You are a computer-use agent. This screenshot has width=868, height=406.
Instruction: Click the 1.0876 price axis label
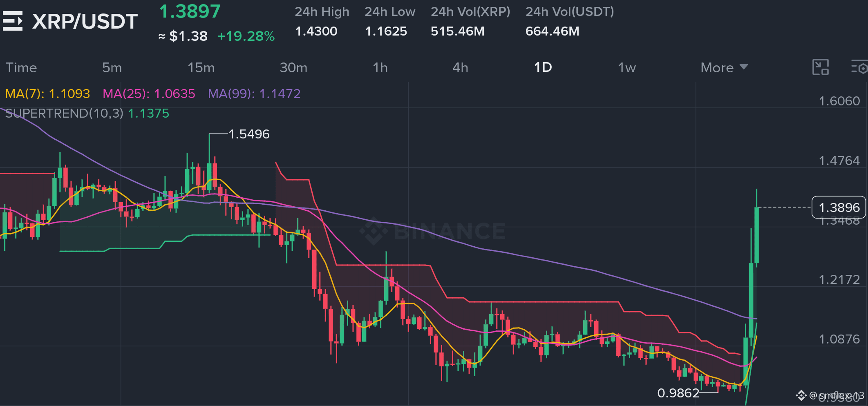(839, 339)
